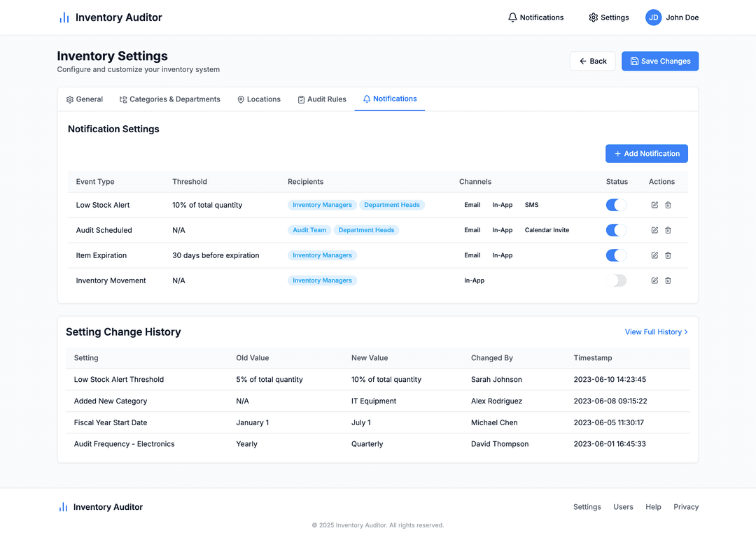Enable the Inventory Movement toggle

pos(616,280)
